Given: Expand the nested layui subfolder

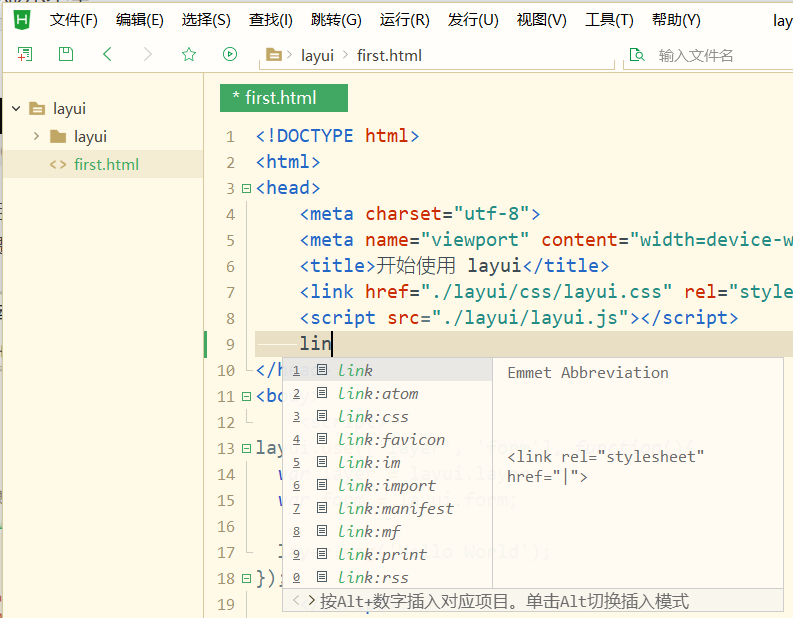Looking at the screenshot, I should click(36, 136).
